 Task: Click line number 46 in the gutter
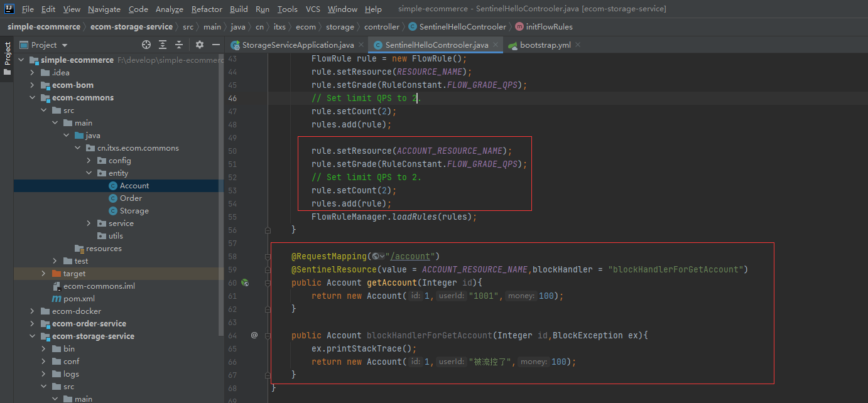click(232, 99)
